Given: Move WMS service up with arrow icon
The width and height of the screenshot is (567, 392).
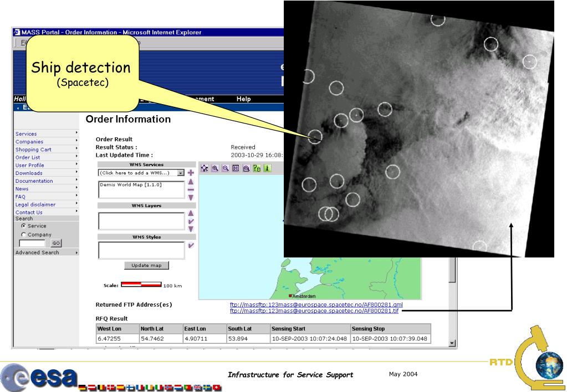Looking at the screenshot, I should [191, 182].
